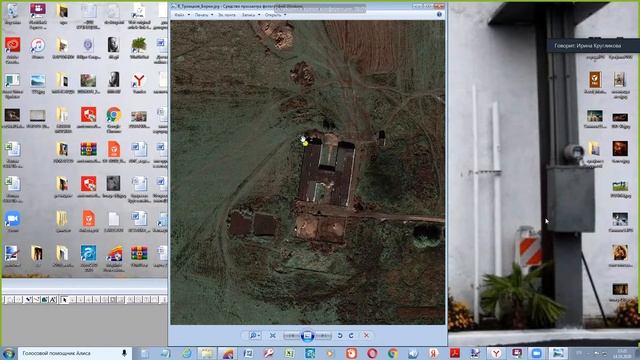Click the Эл. почта menu item
The image size is (640, 360).
coord(227,15)
